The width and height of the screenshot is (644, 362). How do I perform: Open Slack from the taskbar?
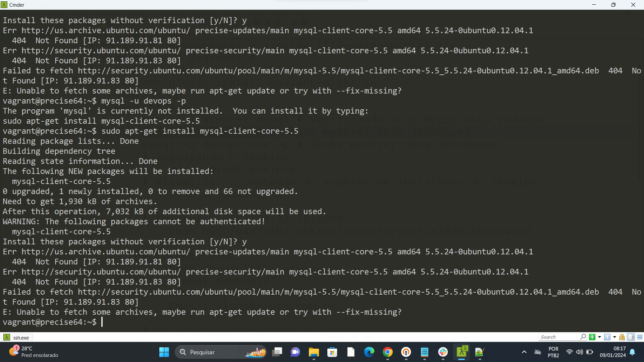(443, 352)
